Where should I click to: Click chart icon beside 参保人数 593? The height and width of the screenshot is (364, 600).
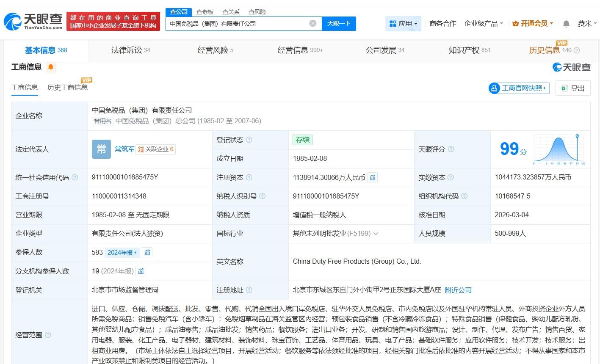point(147,253)
